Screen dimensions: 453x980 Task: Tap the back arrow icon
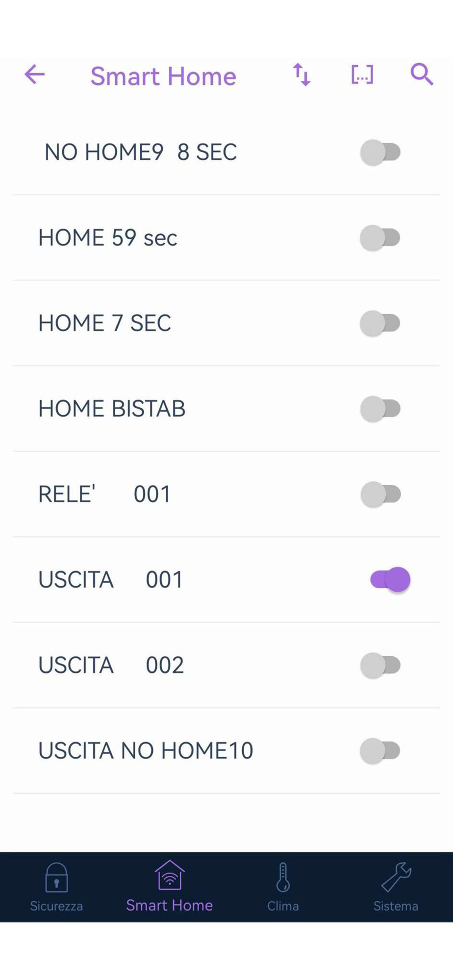[x=35, y=75]
